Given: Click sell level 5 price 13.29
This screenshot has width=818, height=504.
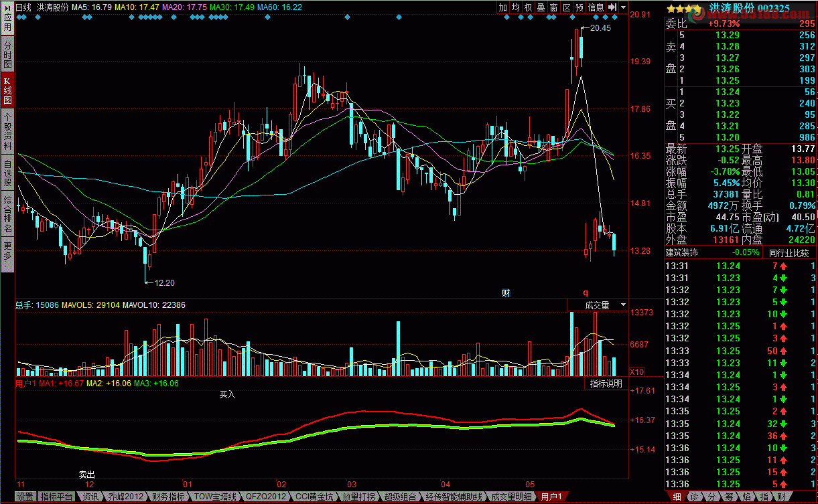Looking at the screenshot, I should click(728, 35).
